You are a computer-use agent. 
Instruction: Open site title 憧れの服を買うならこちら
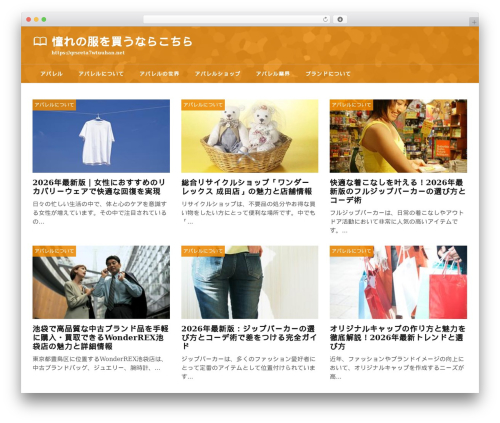coord(122,42)
